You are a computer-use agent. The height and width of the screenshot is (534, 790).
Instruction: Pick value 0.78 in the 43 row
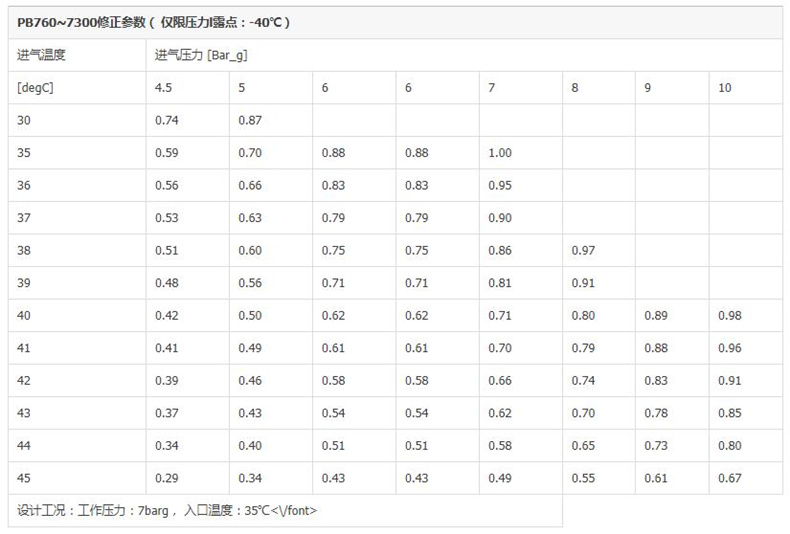(656, 413)
